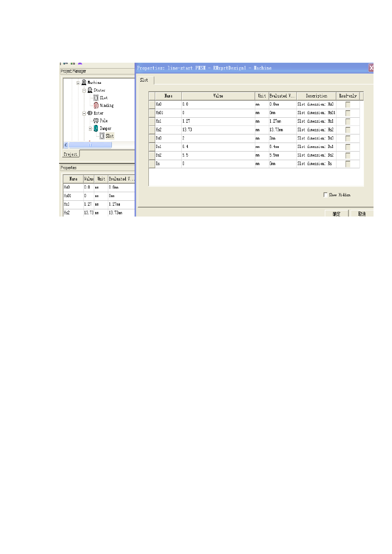Click the Machine node icon in project tree

point(83,83)
